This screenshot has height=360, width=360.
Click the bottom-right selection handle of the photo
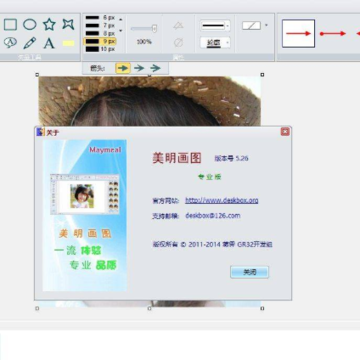point(262,309)
